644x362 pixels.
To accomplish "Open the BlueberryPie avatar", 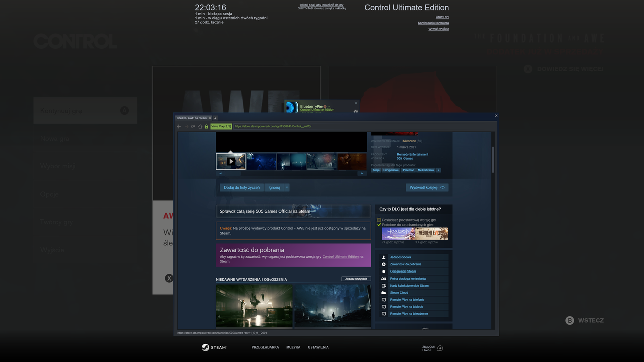I will (x=292, y=107).
